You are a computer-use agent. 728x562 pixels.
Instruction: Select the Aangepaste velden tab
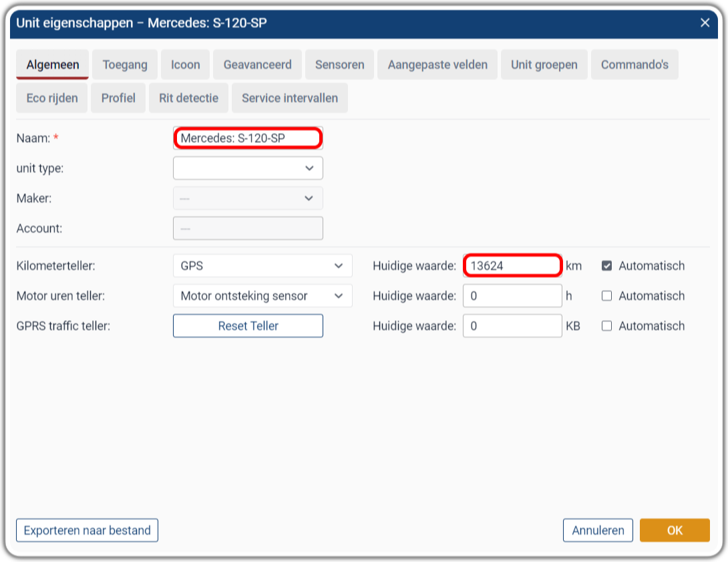pos(437,65)
